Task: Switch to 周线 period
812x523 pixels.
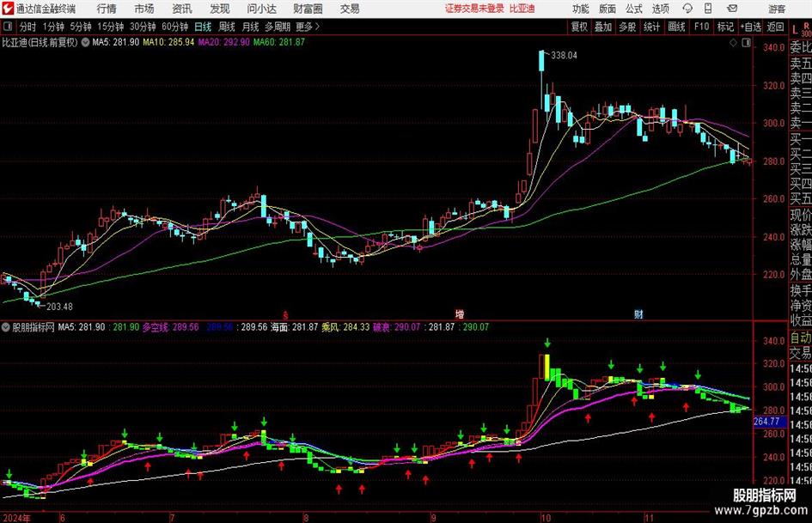Action: 227,27
